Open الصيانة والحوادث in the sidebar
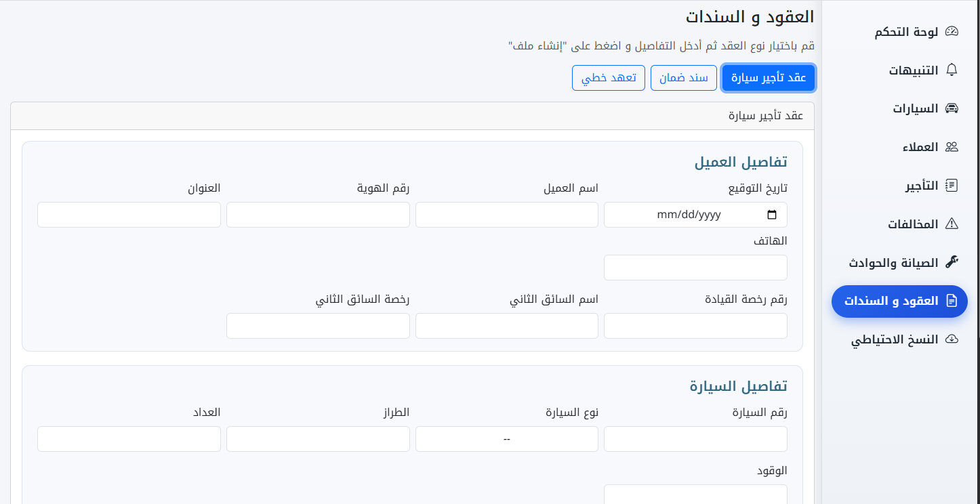The image size is (980, 504). click(x=899, y=263)
